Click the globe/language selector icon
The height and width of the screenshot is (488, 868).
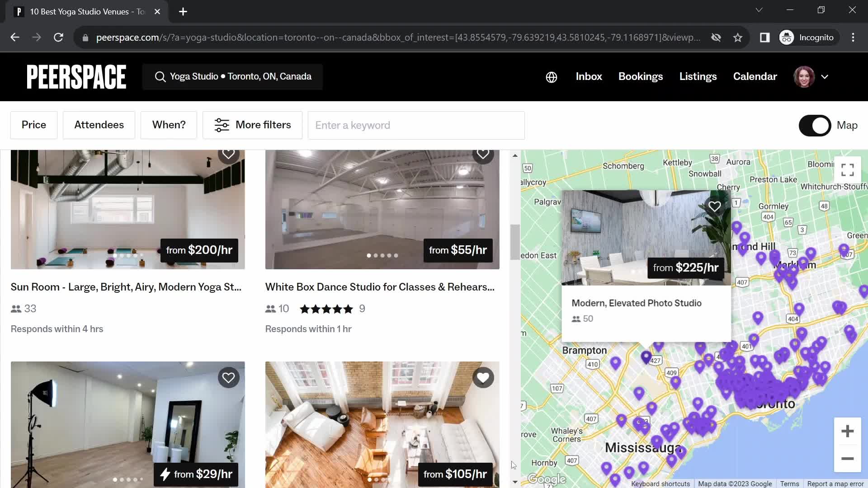551,76
